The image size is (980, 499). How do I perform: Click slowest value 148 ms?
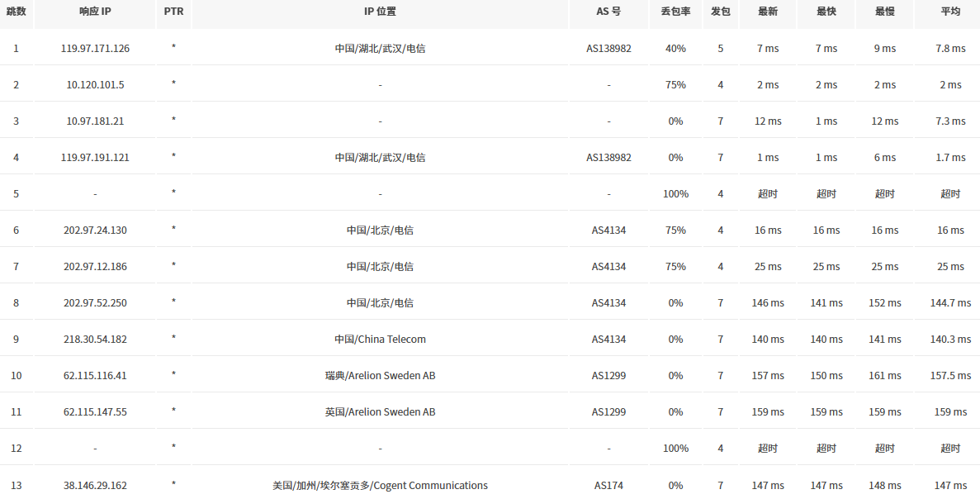point(885,485)
